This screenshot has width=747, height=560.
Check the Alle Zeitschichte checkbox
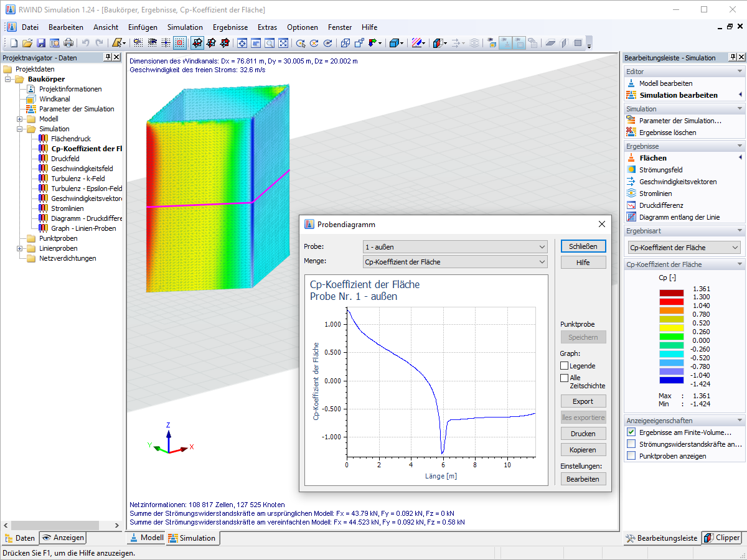[565, 378]
